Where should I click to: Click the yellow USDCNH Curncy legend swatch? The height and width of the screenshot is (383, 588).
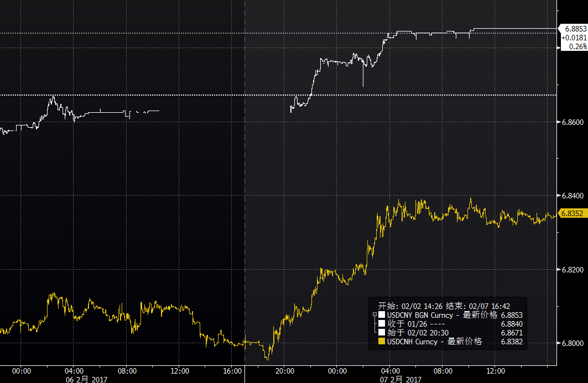[x=381, y=342]
